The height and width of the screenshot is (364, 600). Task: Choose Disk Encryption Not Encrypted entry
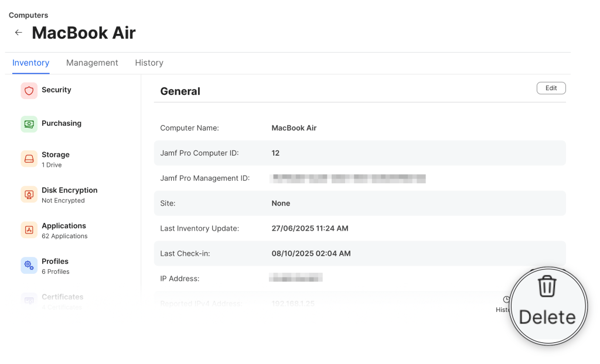click(x=69, y=195)
